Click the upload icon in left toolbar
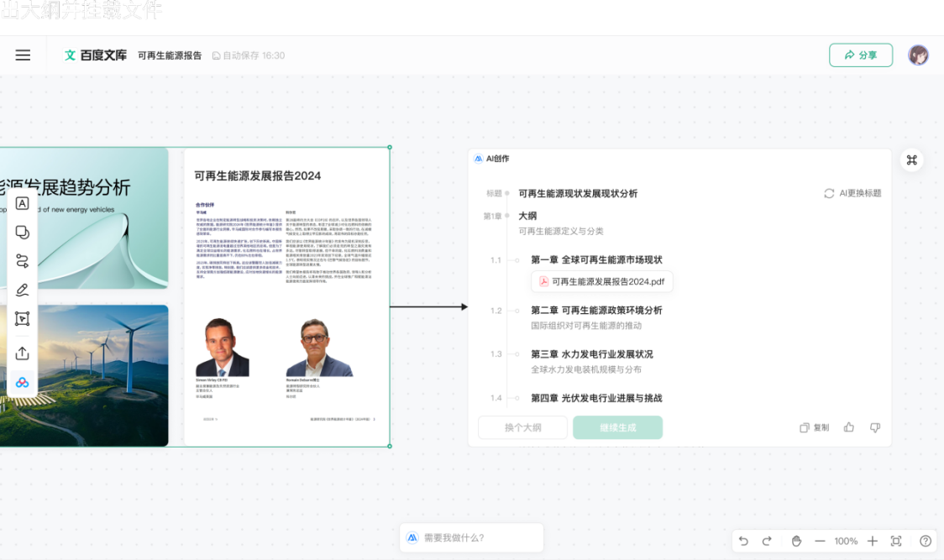This screenshot has width=944, height=560. (23, 353)
